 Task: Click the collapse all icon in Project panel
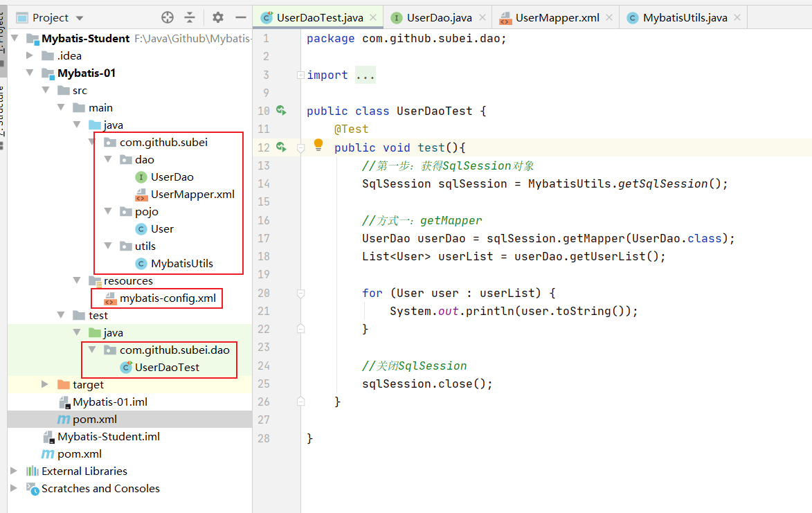(x=190, y=17)
